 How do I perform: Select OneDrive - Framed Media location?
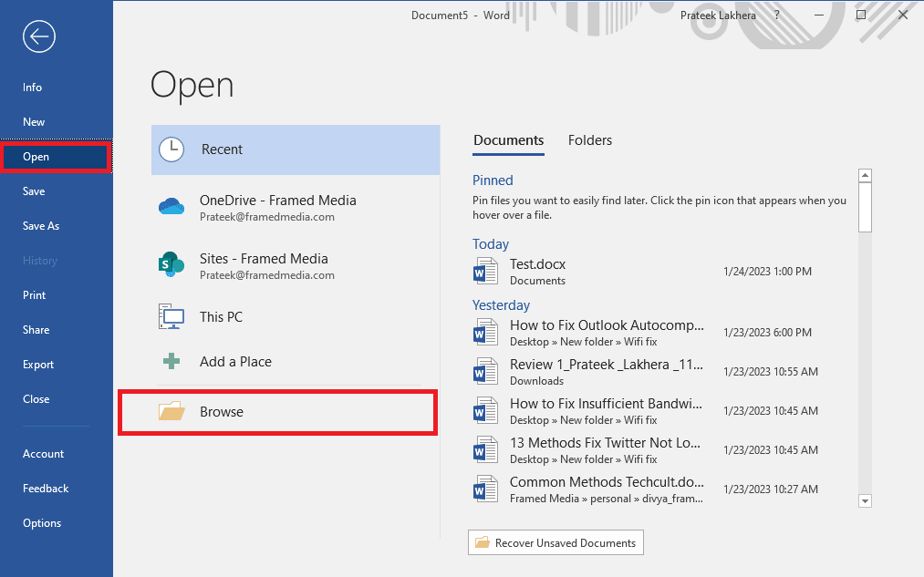[x=296, y=207]
